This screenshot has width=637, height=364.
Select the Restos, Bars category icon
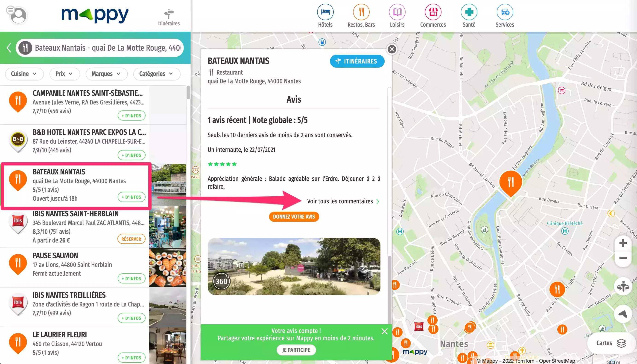pyautogui.click(x=361, y=12)
